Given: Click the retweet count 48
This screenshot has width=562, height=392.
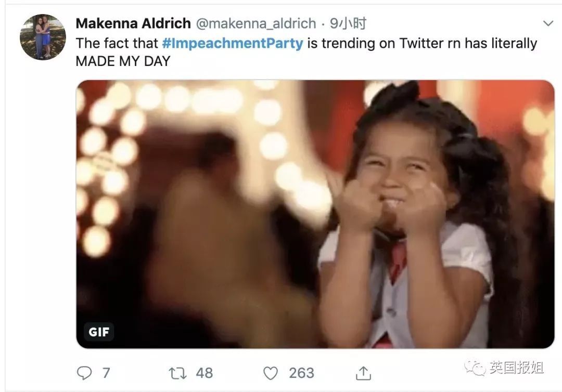Looking at the screenshot, I should 205,373.
